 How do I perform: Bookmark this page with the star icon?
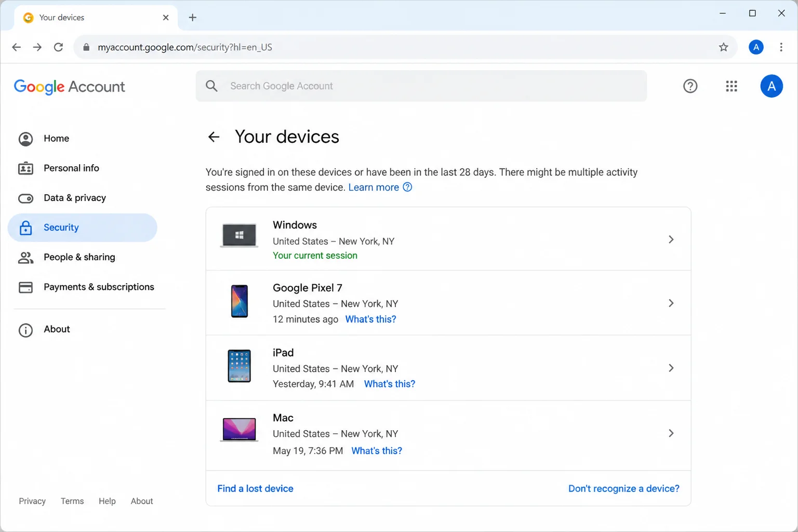click(x=723, y=47)
